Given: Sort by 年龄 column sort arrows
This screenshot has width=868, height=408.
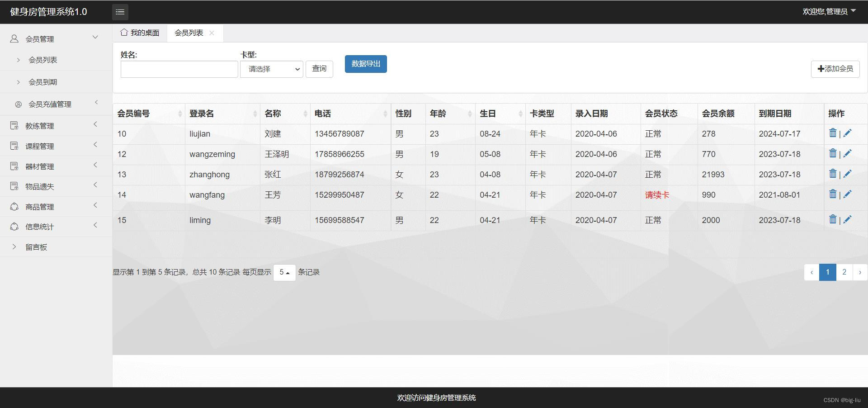Looking at the screenshot, I should [x=470, y=114].
